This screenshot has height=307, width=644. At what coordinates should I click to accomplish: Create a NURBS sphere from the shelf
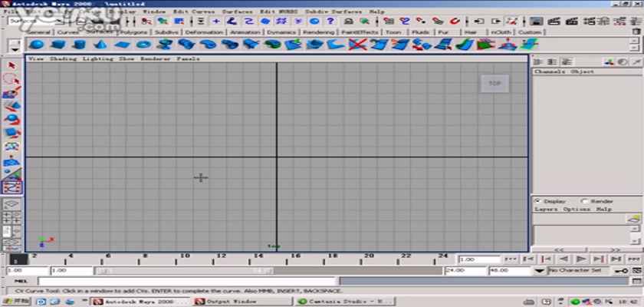click(x=37, y=45)
